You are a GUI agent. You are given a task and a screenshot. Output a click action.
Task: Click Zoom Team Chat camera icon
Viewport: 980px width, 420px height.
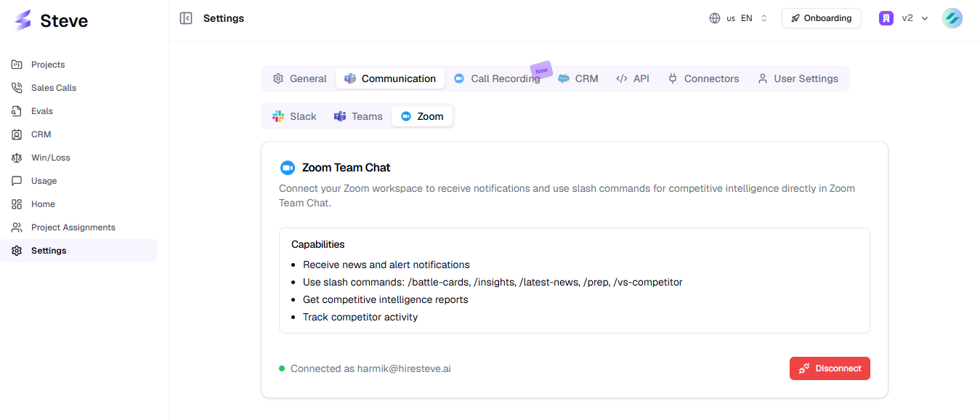coord(288,168)
